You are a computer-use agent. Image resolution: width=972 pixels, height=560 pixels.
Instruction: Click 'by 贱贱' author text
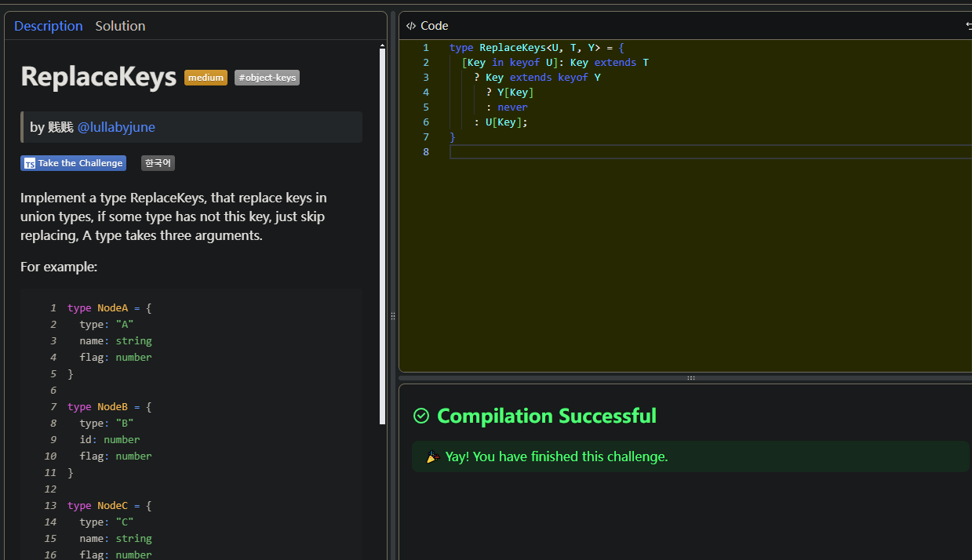pyautogui.click(x=52, y=127)
